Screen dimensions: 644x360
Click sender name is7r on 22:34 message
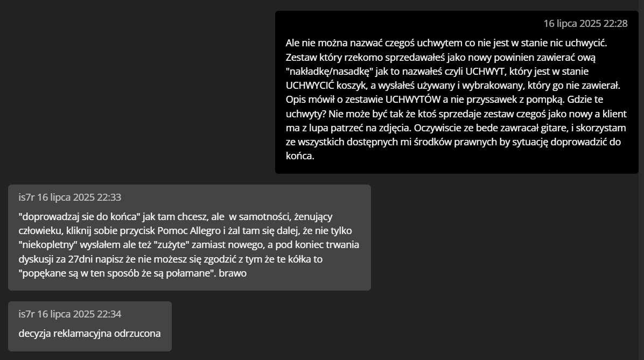click(x=26, y=314)
